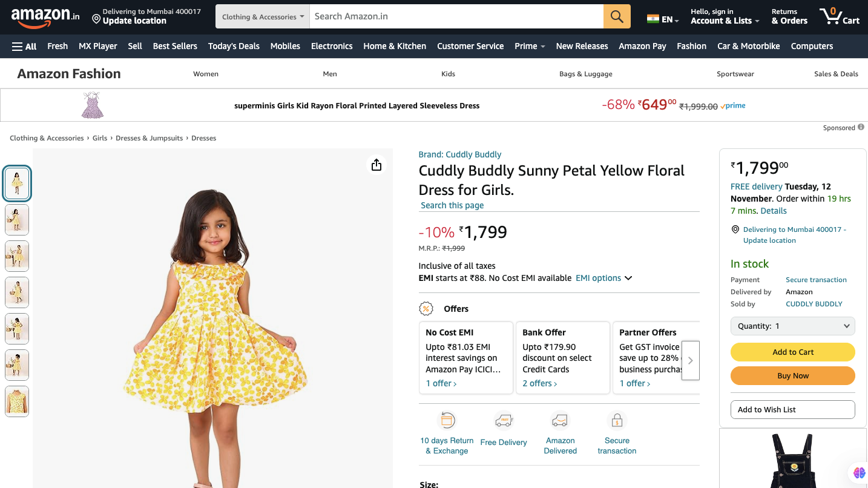Open the Today's Deals menu item
This screenshot has height=488, width=868.
[234, 46]
